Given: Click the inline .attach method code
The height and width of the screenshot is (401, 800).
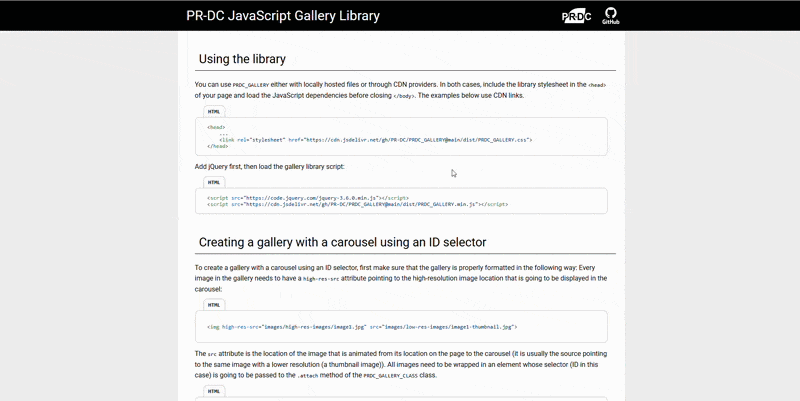Looking at the screenshot, I should [310, 375].
